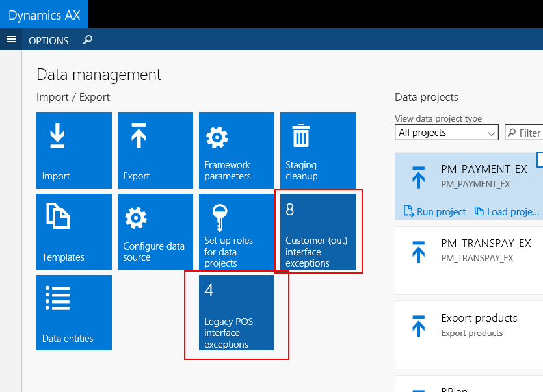
Task: Click the PM_PAYMENT_EX export arrow icon
Action: [x=418, y=177]
